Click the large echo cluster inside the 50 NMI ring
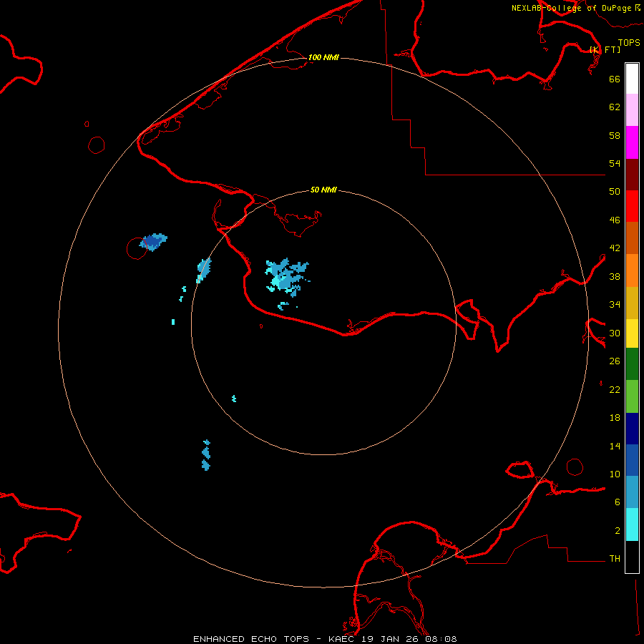Screen dimensions: 644x644 point(286,277)
